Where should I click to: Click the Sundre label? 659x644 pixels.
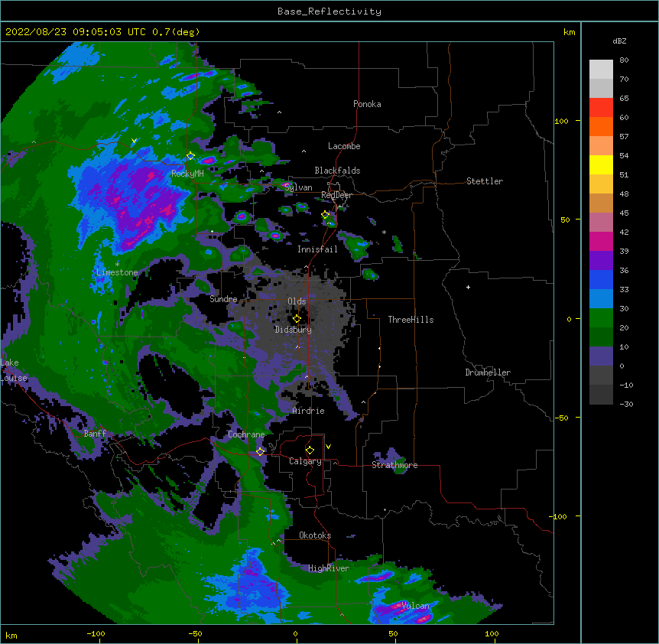click(x=223, y=299)
